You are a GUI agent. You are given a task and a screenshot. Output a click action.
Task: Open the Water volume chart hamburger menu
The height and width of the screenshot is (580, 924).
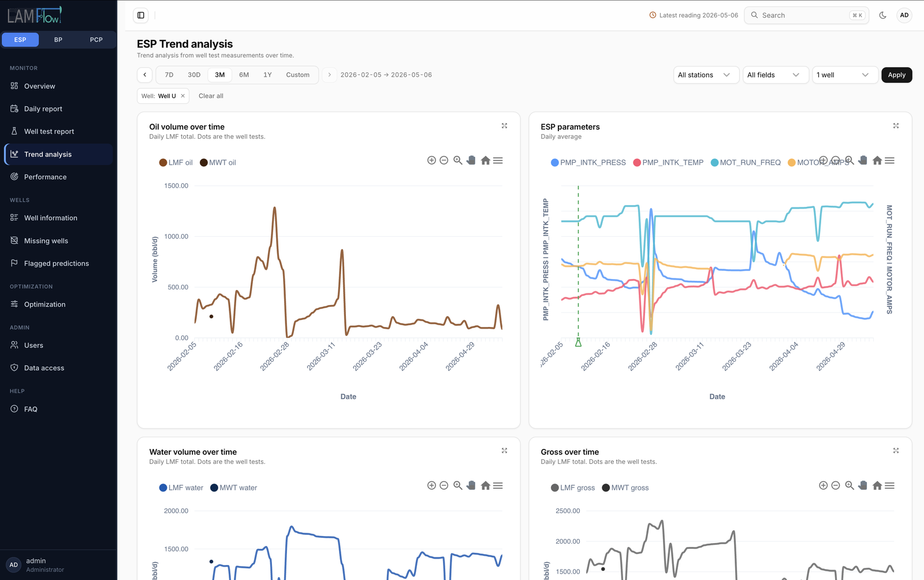[498, 486]
